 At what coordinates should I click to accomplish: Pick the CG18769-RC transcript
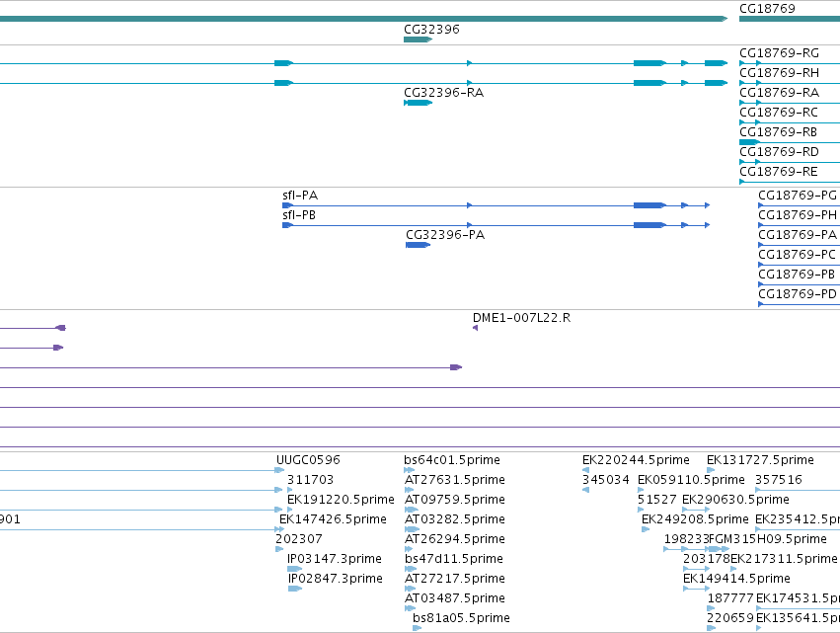coord(779,113)
